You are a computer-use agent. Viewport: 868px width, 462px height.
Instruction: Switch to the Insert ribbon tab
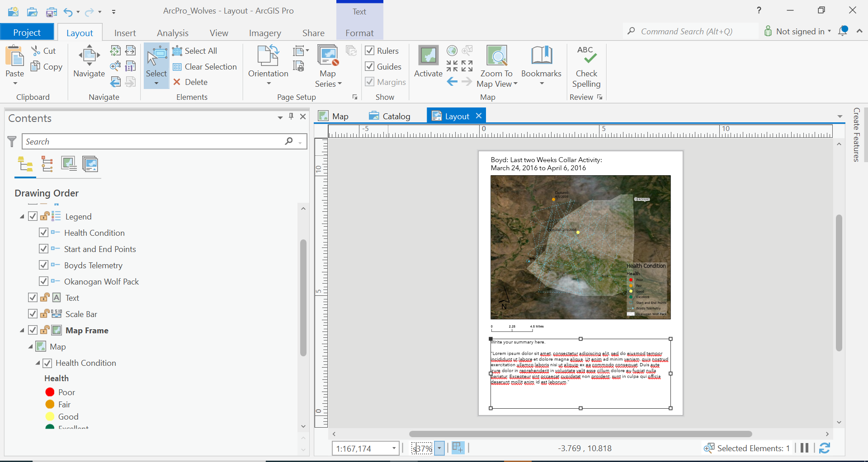(125, 33)
